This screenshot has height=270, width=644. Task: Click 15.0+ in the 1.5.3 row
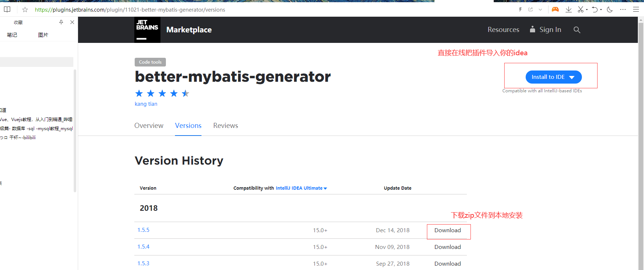tap(320, 264)
